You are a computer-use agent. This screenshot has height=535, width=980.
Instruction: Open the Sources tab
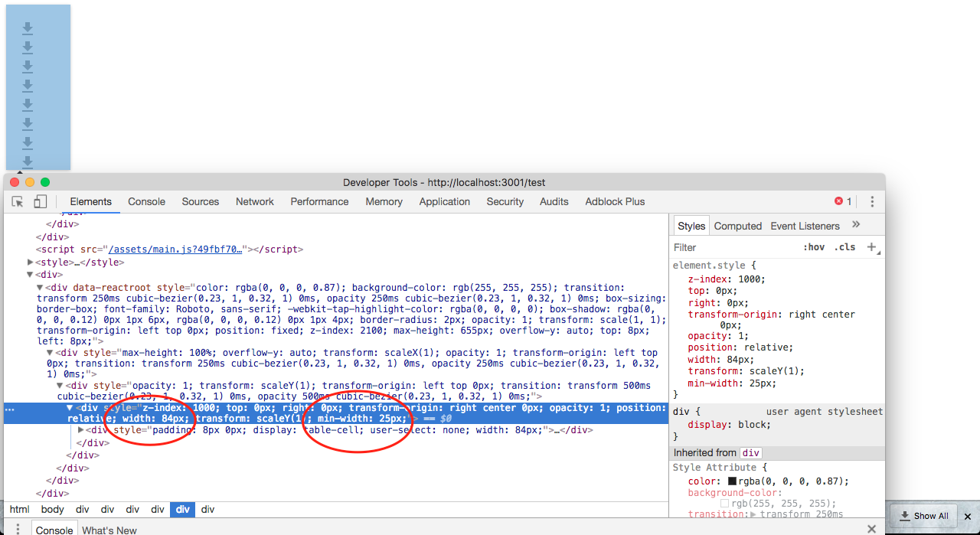tap(201, 201)
